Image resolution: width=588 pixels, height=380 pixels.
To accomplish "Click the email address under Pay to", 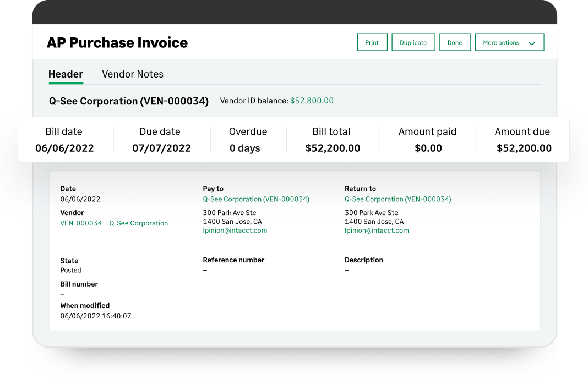I will click(235, 230).
